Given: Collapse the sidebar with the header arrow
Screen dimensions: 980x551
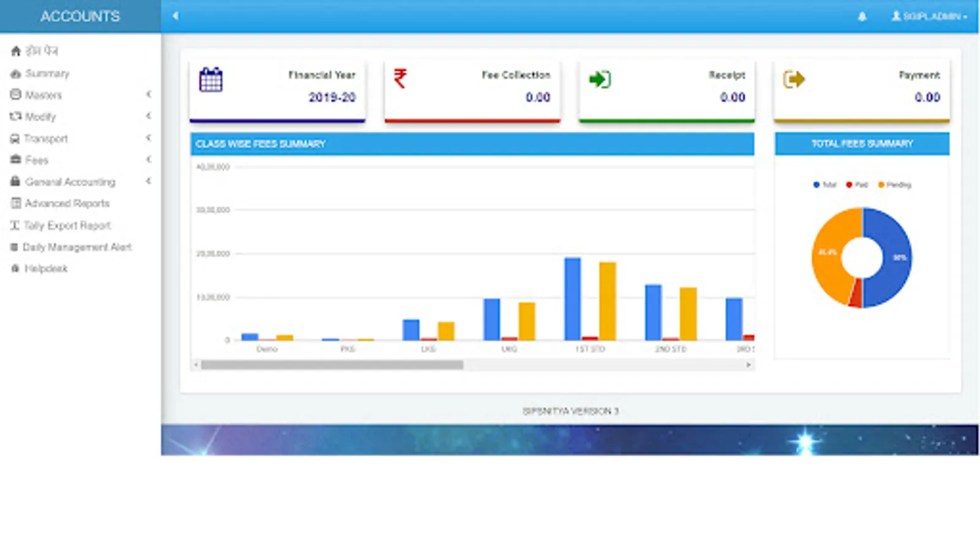Looking at the screenshot, I should click(x=175, y=16).
